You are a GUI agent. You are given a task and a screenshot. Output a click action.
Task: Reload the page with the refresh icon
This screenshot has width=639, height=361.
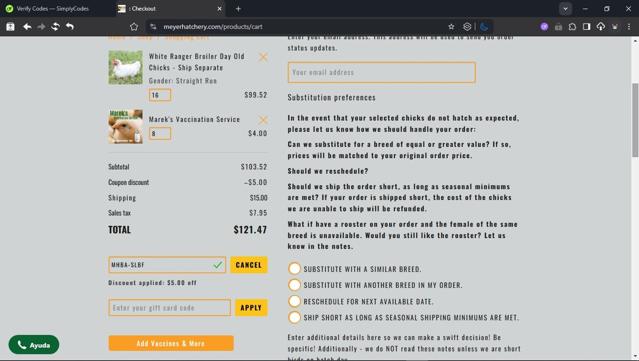55,26
